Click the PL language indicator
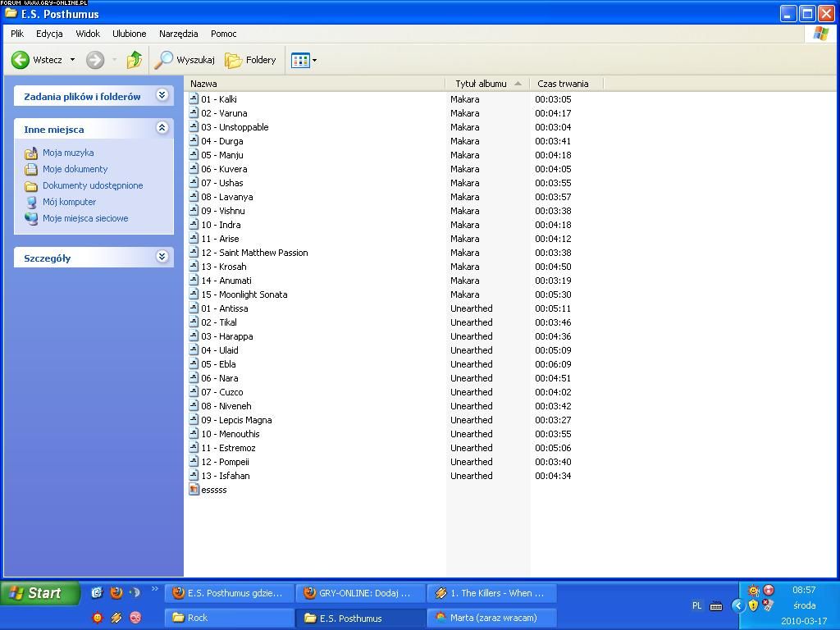This screenshot has width=840, height=630. [x=696, y=606]
